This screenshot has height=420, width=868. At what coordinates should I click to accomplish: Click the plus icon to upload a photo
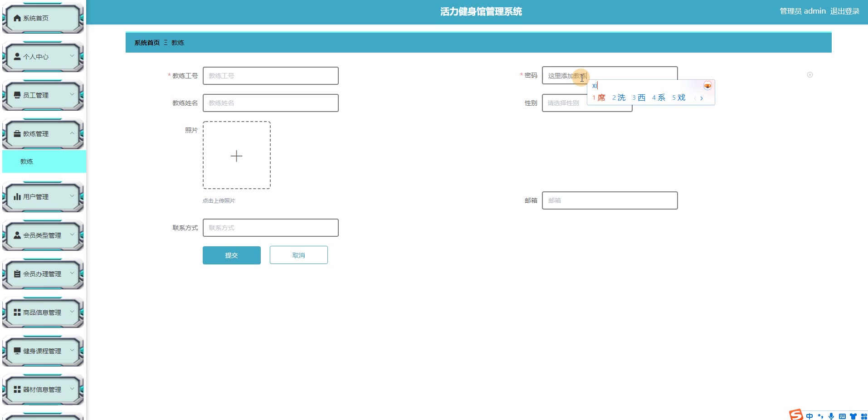236,156
